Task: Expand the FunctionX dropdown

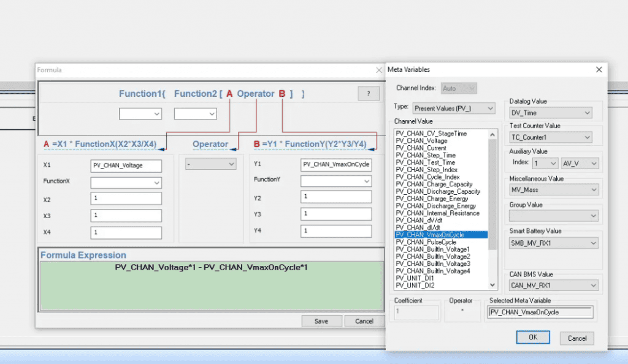Action: point(126,183)
